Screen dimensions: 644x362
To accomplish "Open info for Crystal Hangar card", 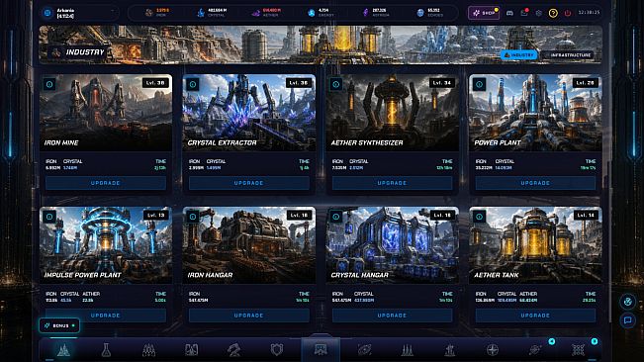I will tap(336, 217).
